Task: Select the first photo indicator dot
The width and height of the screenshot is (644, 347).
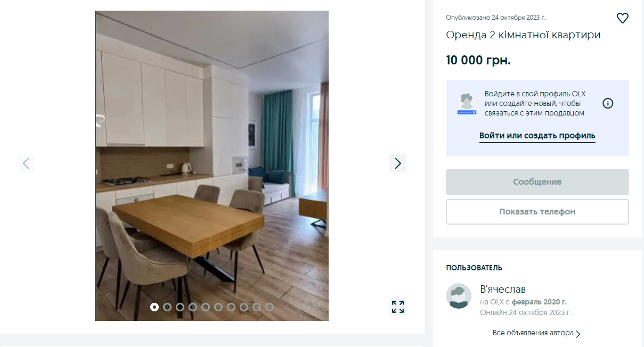Action: 154,307
